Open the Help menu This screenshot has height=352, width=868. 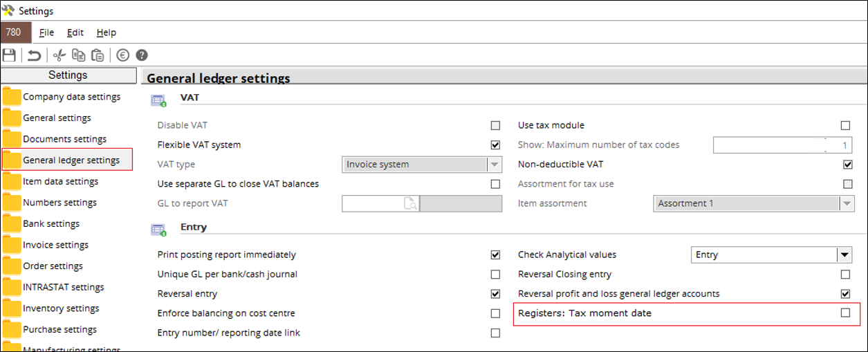[106, 33]
